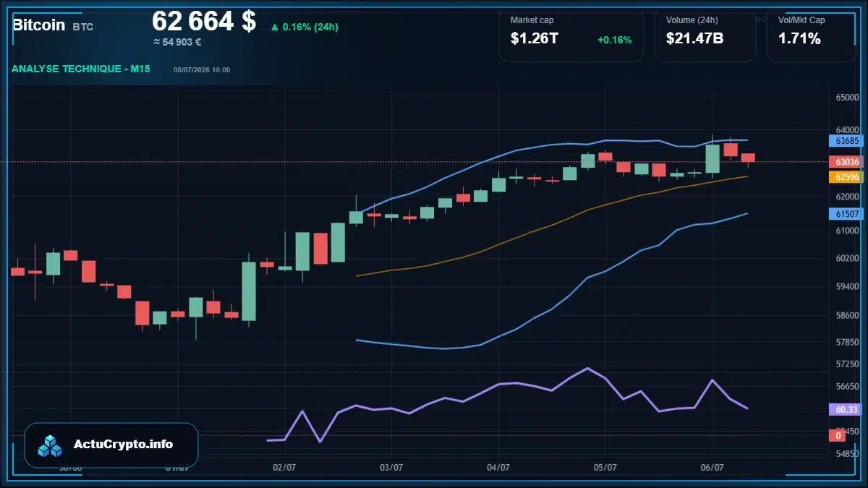
Task: Click the red 0 indicator tag
Action: pos(838,435)
